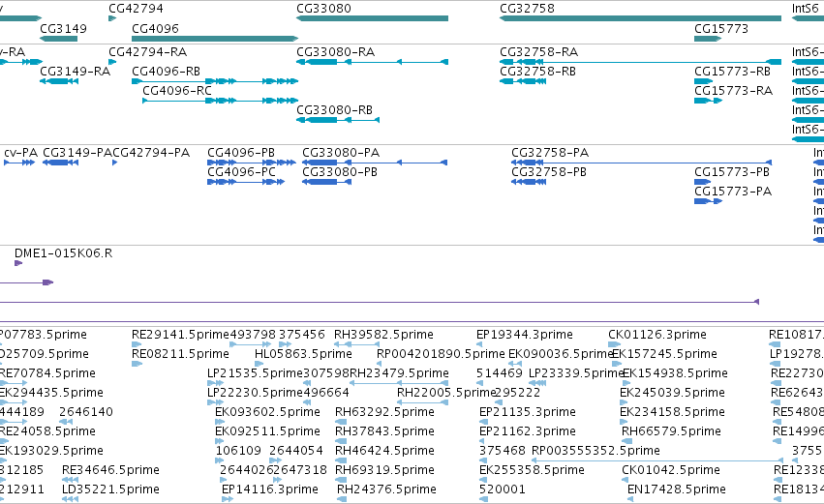Select protein CG32758-PB glyph

pyautogui.click(x=529, y=182)
